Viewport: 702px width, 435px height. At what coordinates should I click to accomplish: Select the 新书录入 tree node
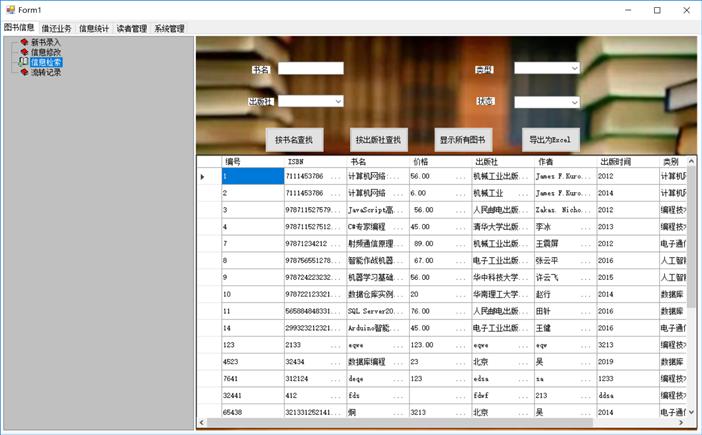point(46,42)
